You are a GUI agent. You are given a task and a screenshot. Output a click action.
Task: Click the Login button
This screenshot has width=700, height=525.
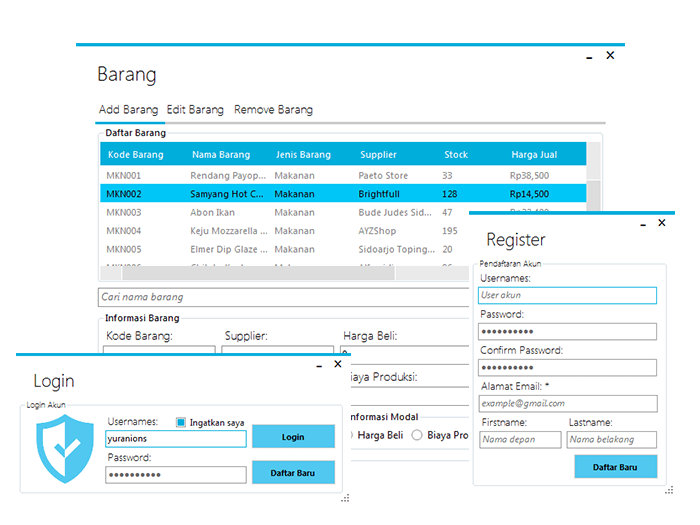click(x=293, y=437)
